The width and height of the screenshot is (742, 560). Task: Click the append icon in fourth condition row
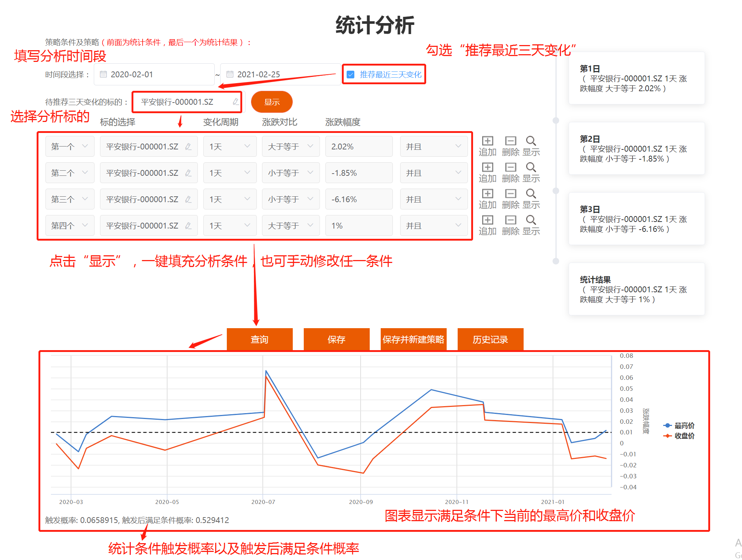click(487, 220)
